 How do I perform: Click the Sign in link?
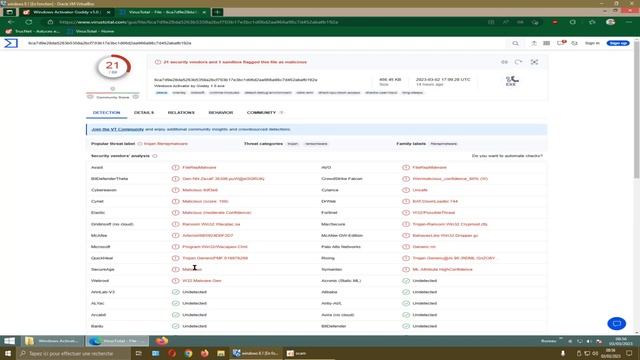pos(592,43)
